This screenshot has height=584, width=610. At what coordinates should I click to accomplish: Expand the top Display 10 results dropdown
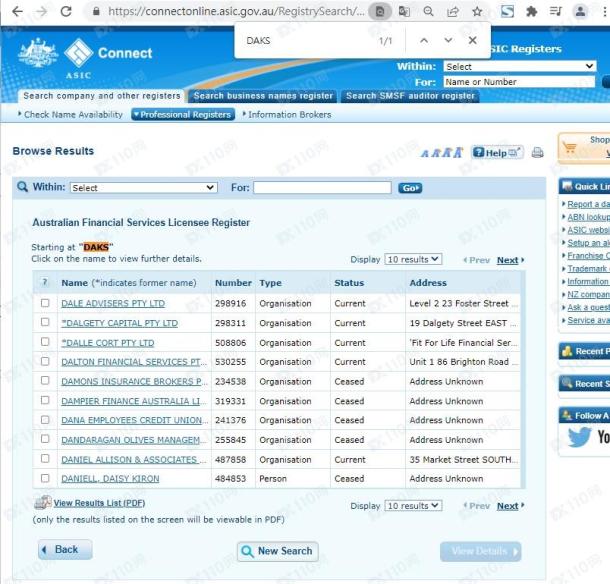click(413, 260)
